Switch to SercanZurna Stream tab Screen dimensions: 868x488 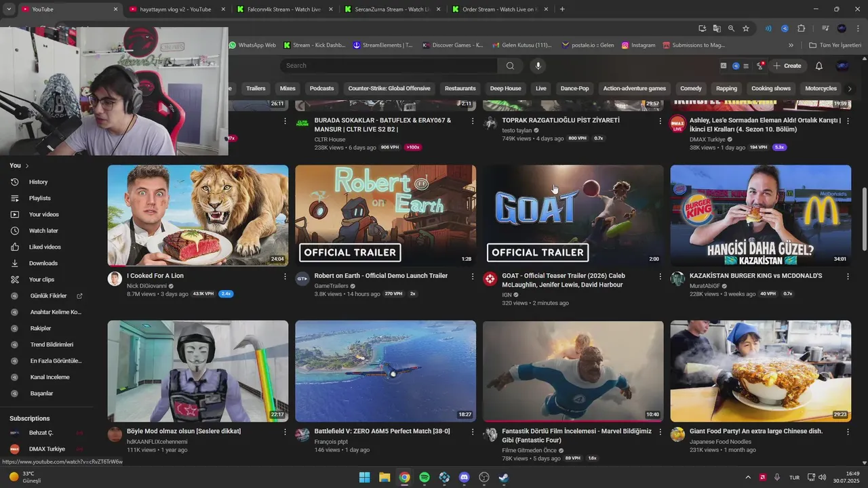pyautogui.click(x=392, y=9)
